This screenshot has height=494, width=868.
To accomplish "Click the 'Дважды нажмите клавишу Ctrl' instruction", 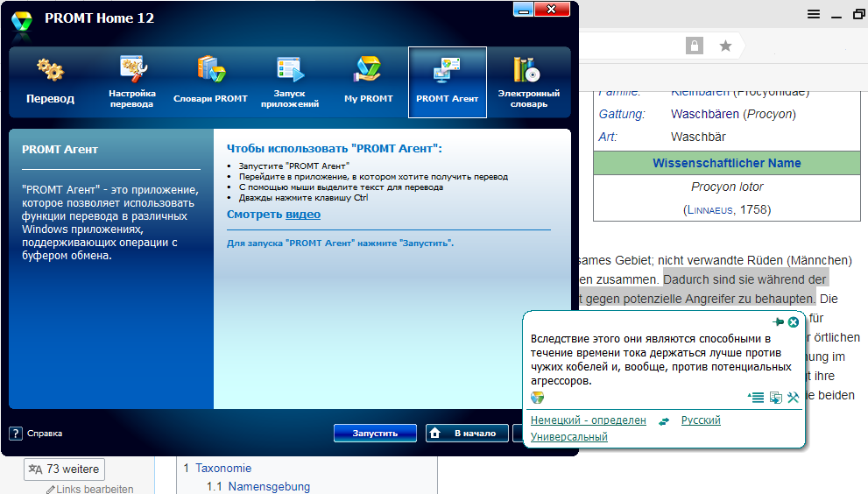I will coord(303,198).
